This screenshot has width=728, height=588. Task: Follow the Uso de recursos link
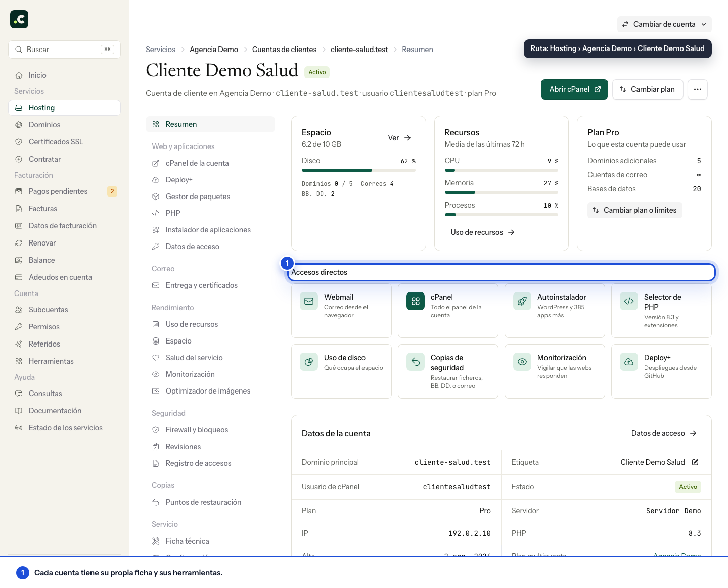[x=482, y=232]
